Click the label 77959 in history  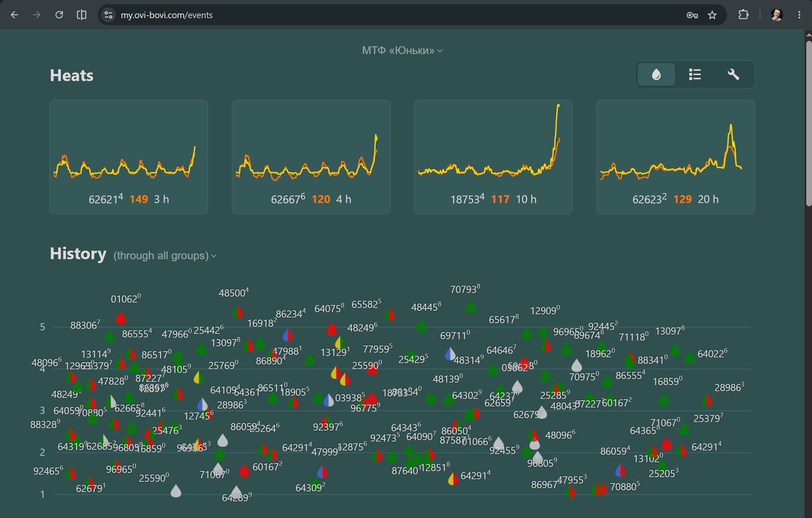378,349
